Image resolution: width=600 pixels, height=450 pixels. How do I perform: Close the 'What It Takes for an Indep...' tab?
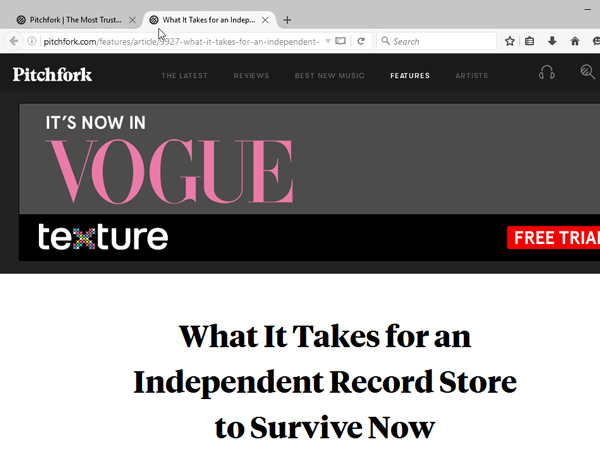265,19
